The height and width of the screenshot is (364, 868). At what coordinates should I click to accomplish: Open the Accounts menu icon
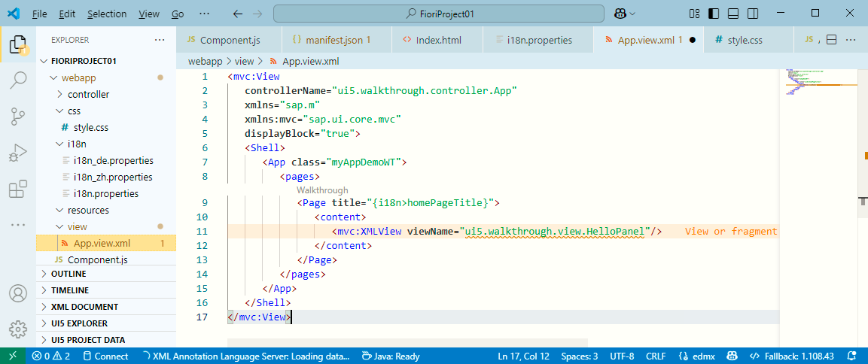[18, 293]
